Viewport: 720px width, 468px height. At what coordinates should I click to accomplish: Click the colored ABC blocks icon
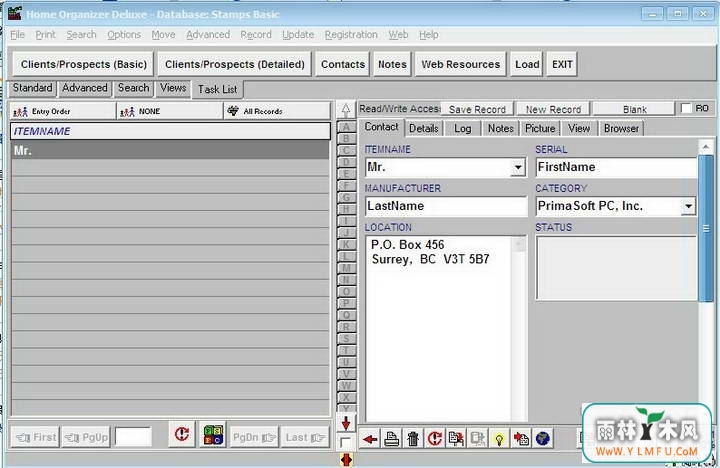coord(213,434)
